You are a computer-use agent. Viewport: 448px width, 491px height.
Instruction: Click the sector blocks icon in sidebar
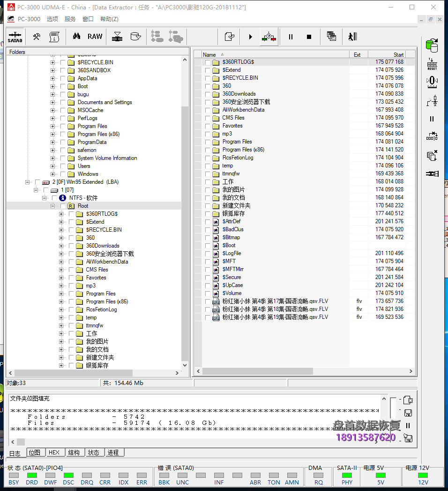coord(432,136)
